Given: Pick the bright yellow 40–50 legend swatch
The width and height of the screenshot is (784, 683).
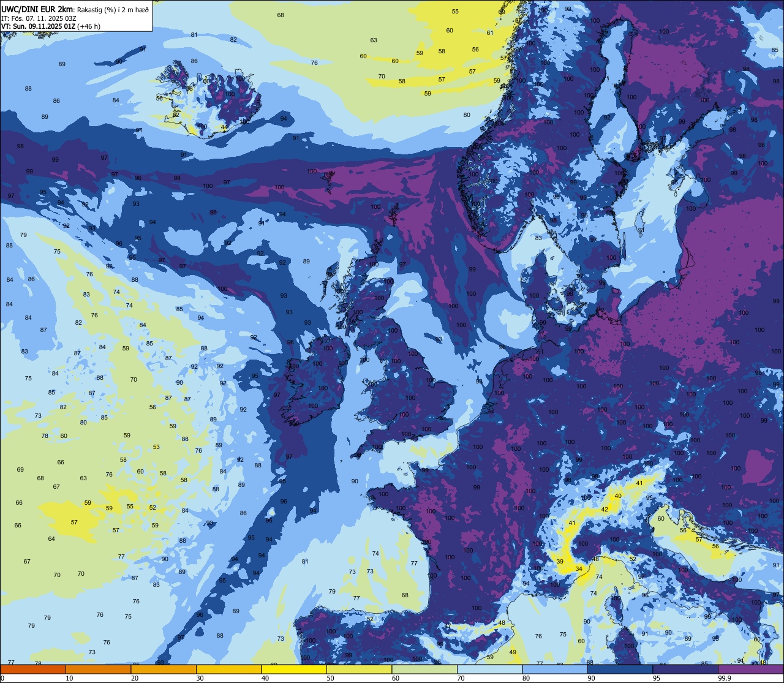Looking at the screenshot, I should pyautogui.click(x=294, y=669).
